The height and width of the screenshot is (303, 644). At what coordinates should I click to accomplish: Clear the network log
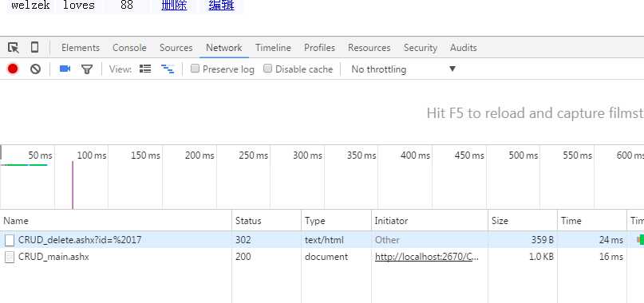click(x=35, y=69)
